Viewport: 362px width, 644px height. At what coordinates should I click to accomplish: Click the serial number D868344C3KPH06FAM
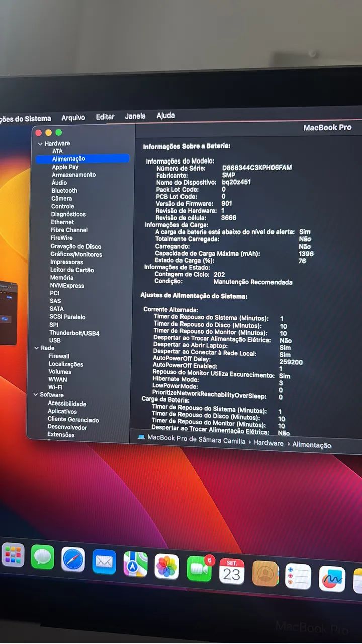[x=257, y=167]
